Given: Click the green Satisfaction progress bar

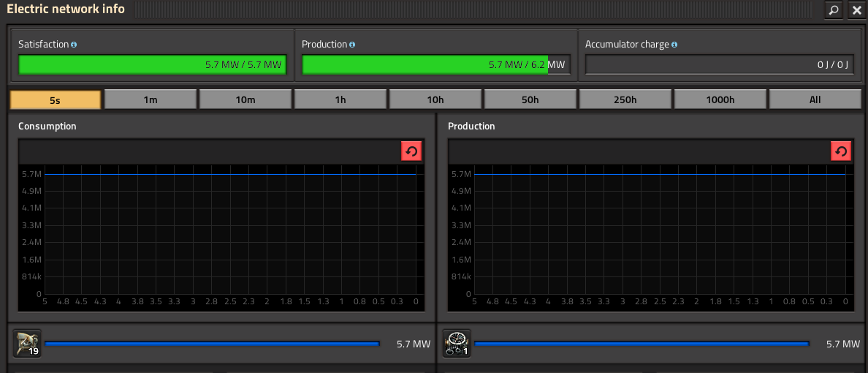Looking at the screenshot, I should coord(152,65).
